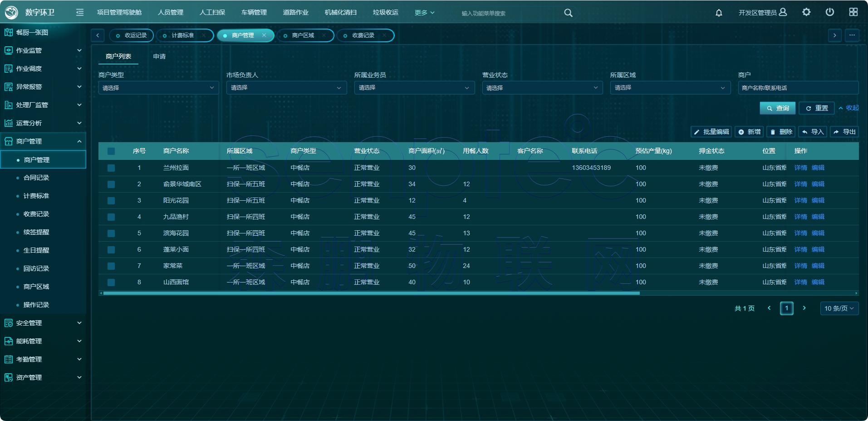Open the 商户类型 filter dropdown

[158, 88]
